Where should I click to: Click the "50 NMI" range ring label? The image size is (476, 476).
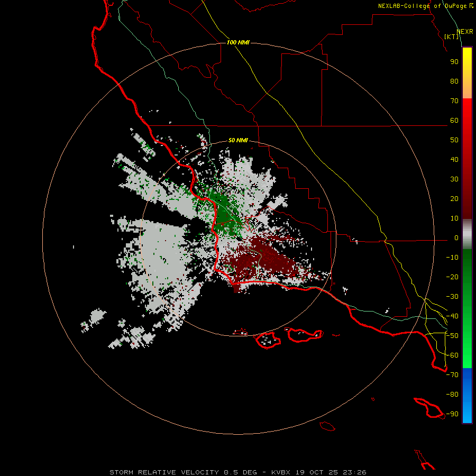pyautogui.click(x=238, y=140)
